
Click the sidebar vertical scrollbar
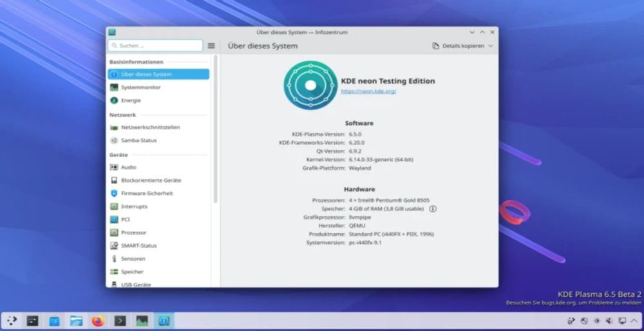pyautogui.click(x=216, y=129)
